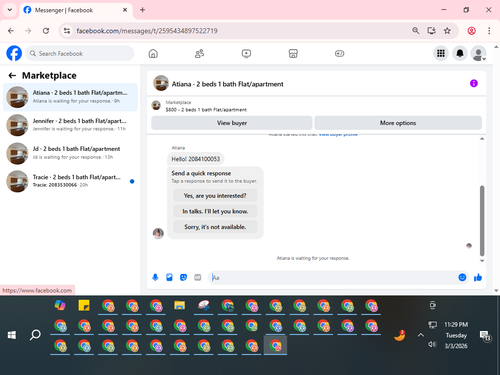Viewport: 500px width, 375px height.
Task: Click the GIF picker icon
Action: point(198,277)
